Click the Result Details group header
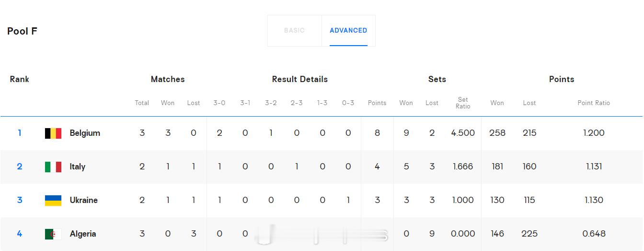644x251 pixels. pyautogui.click(x=300, y=79)
